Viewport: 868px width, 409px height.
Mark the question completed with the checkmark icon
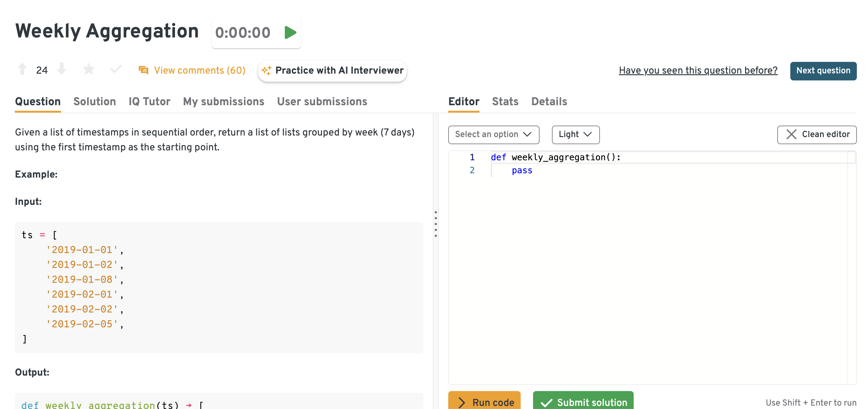[x=115, y=69]
